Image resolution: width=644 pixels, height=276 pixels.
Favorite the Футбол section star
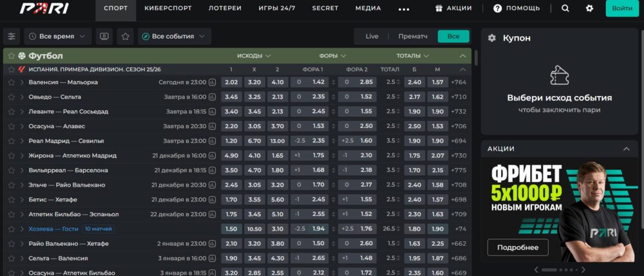point(12,56)
